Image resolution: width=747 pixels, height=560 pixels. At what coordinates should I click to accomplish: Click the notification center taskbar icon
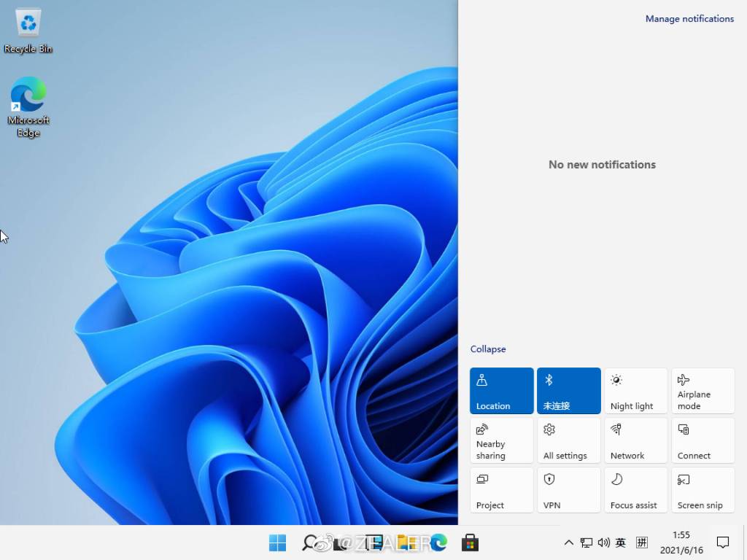tap(723, 542)
